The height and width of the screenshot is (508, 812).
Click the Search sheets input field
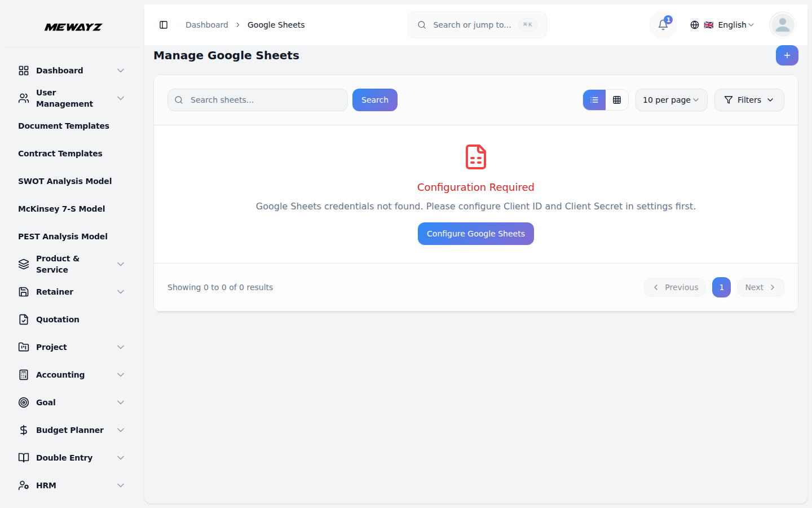point(257,100)
